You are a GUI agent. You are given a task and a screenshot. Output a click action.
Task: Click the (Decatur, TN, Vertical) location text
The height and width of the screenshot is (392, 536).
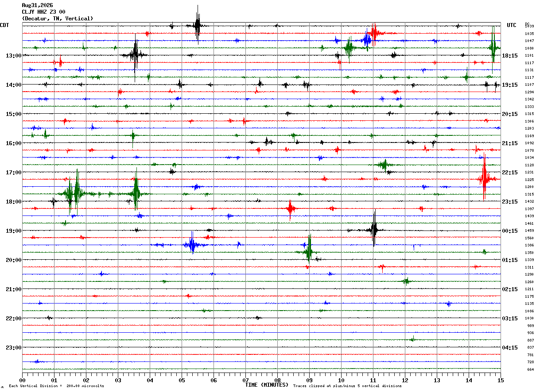point(58,19)
